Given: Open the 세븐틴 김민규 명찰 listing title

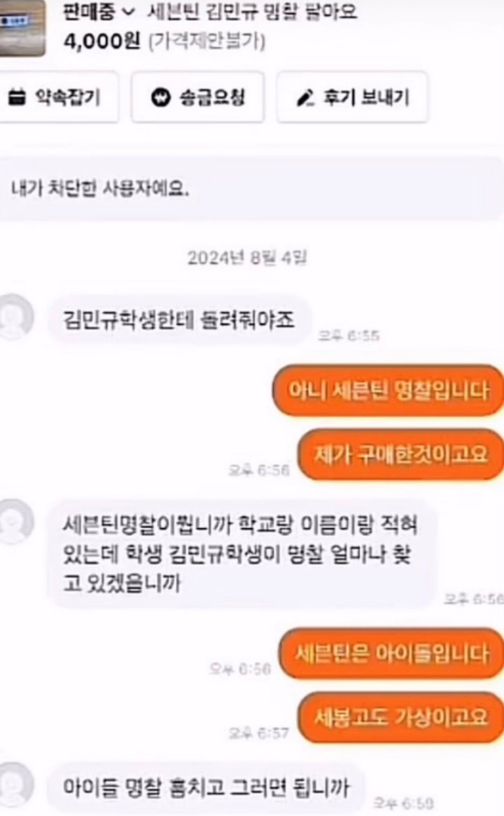Looking at the screenshot, I should [x=252, y=12].
